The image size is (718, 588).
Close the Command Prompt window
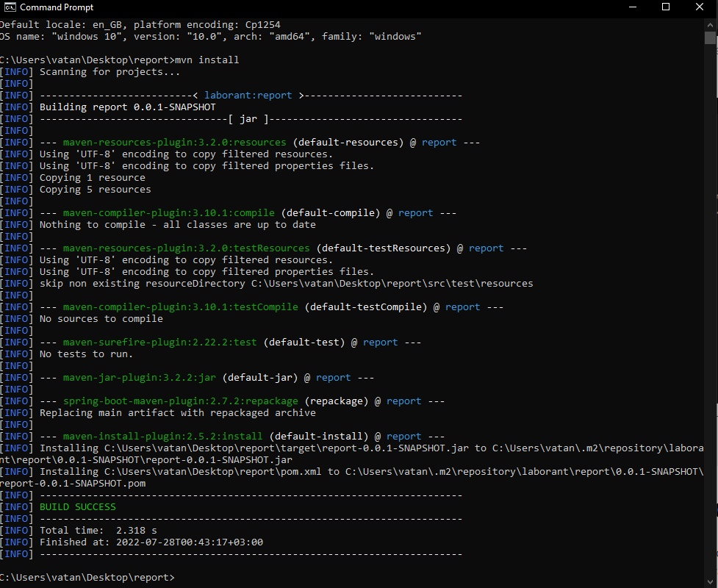point(700,7)
